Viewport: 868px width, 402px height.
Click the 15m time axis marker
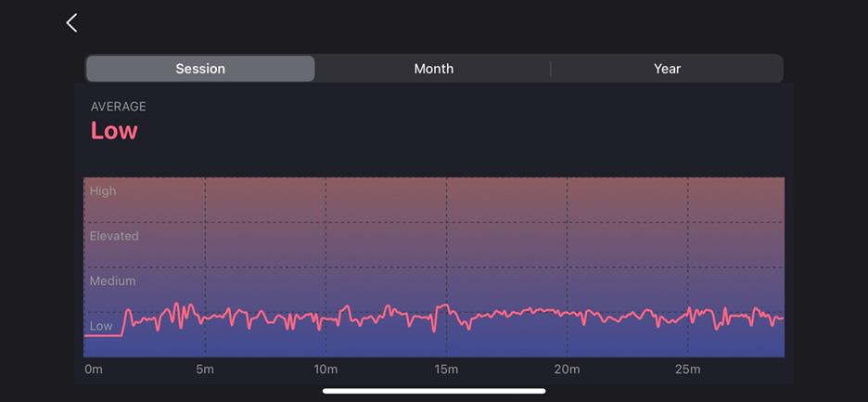point(446,370)
